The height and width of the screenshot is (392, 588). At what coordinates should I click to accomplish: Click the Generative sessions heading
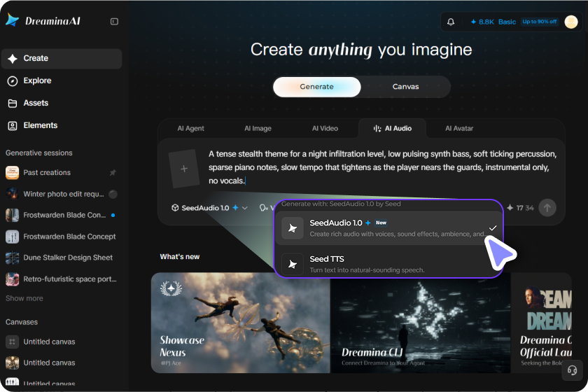pyautogui.click(x=39, y=153)
